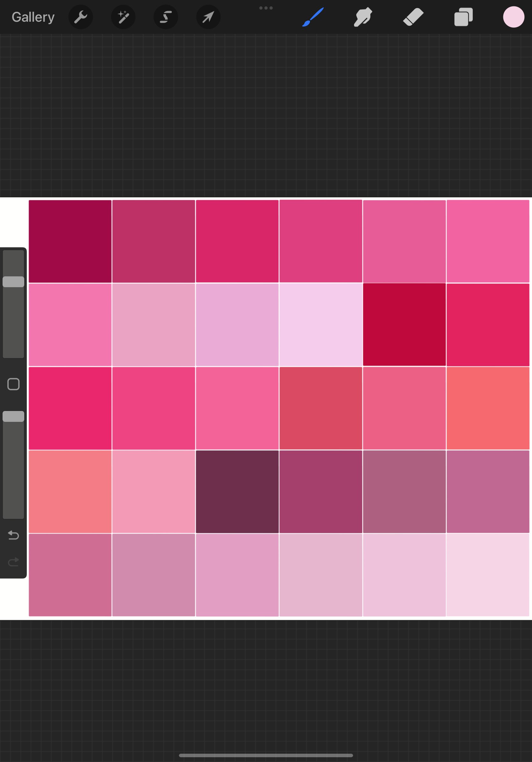Select the Eraser tool

pos(413,17)
